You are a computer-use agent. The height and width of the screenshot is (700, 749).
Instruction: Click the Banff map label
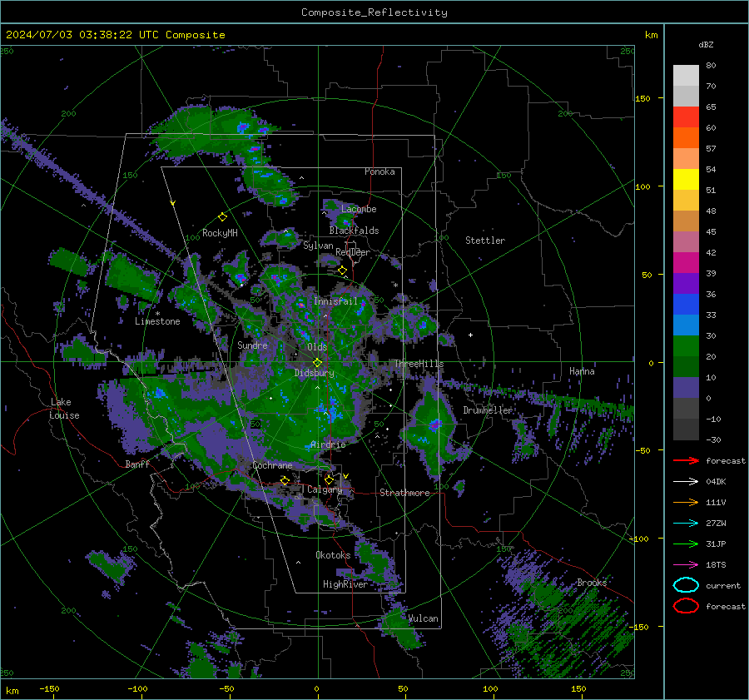coord(137,464)
